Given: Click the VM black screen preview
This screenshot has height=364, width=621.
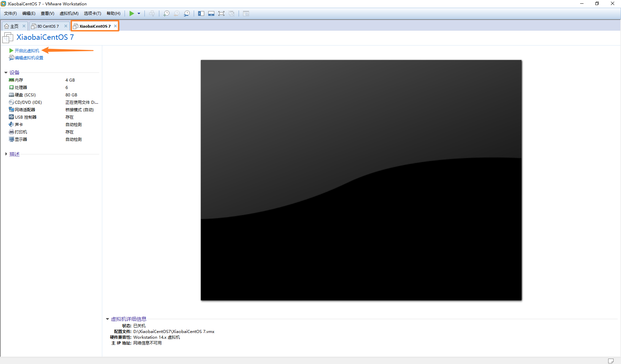Looking at the screenshot, I should [x=361, y=180].
